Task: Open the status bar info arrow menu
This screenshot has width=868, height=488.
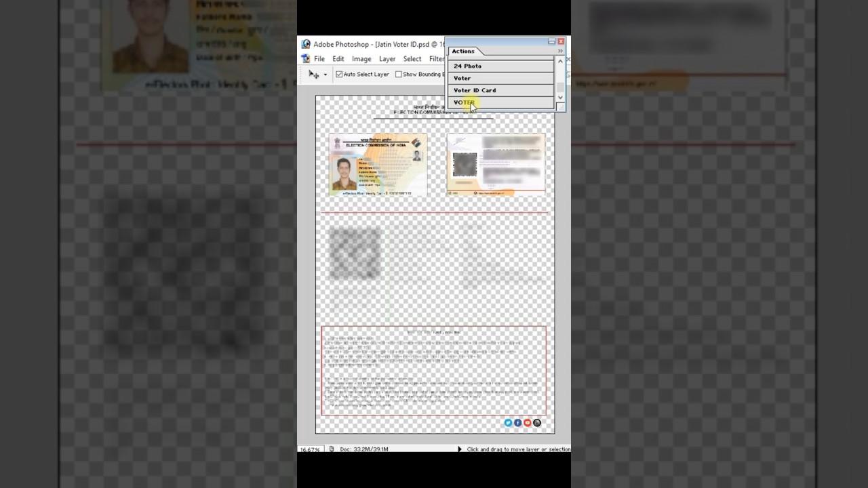Action: [460, 449]
